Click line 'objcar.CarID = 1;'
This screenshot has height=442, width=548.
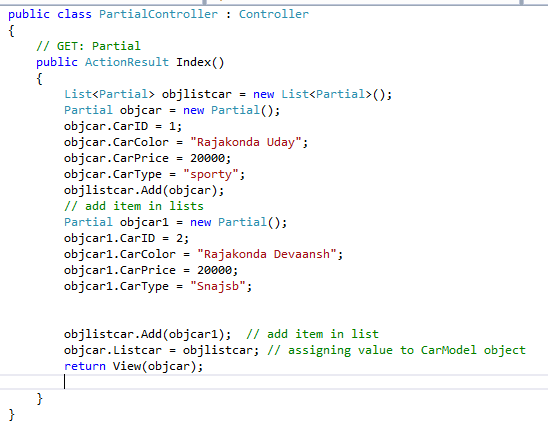pos(123,126)
